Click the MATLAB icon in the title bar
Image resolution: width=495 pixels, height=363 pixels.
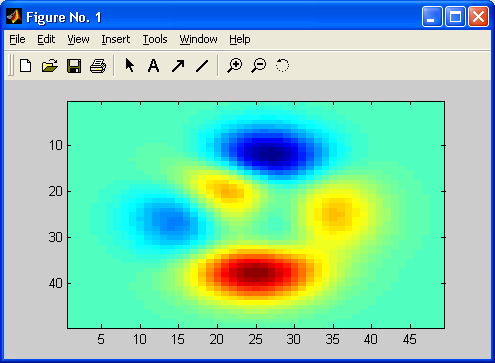[x=14, y=17]
